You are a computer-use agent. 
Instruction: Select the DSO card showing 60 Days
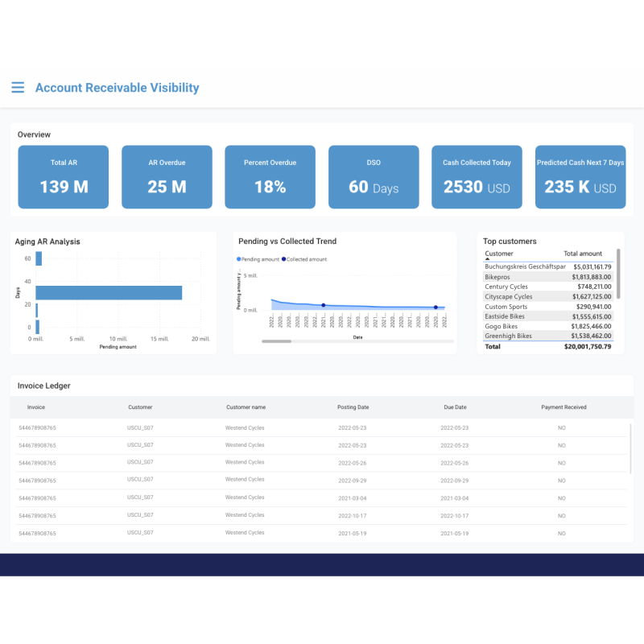pyautogui.click(x=374, y=177)
